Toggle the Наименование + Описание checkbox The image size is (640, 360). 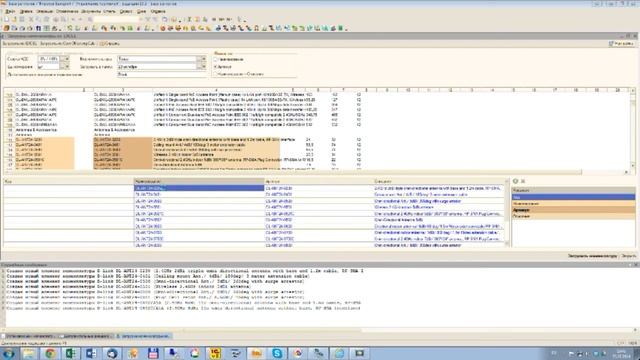pos(216,74)
